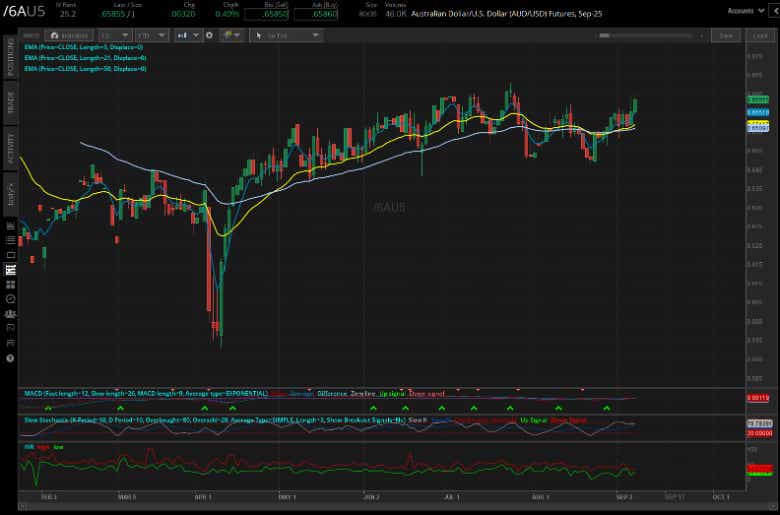Image resolution: width=780 pixels, height=515 pixels.
Task: Click the Load button in chart toolbar
Action: [x=760, y=36]
